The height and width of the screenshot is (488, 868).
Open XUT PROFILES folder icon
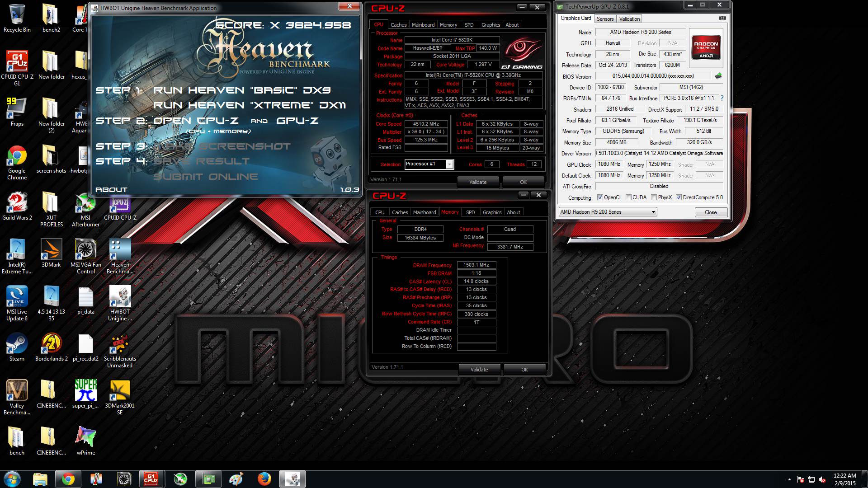(x=51, y=209)
